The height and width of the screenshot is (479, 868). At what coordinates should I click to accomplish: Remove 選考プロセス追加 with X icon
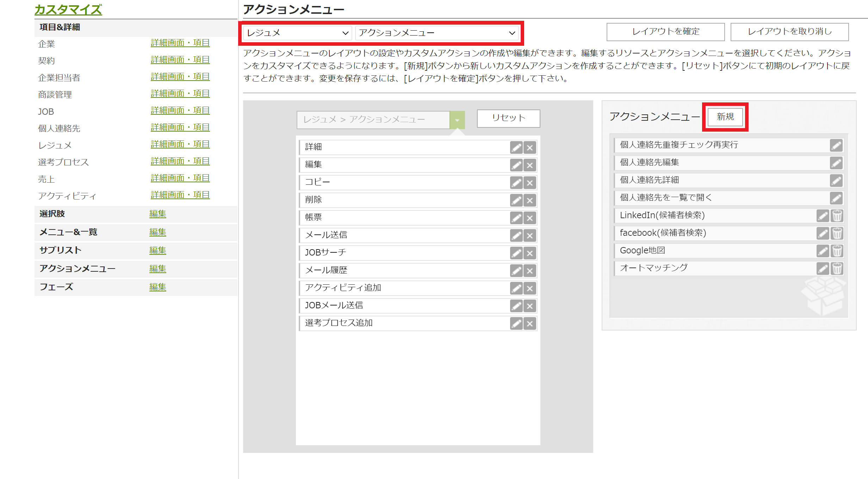[529, 323]
